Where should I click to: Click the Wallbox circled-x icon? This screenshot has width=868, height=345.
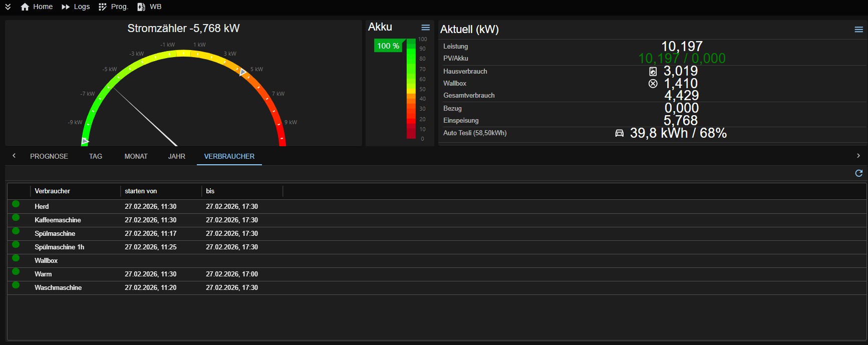click(653, 84)
